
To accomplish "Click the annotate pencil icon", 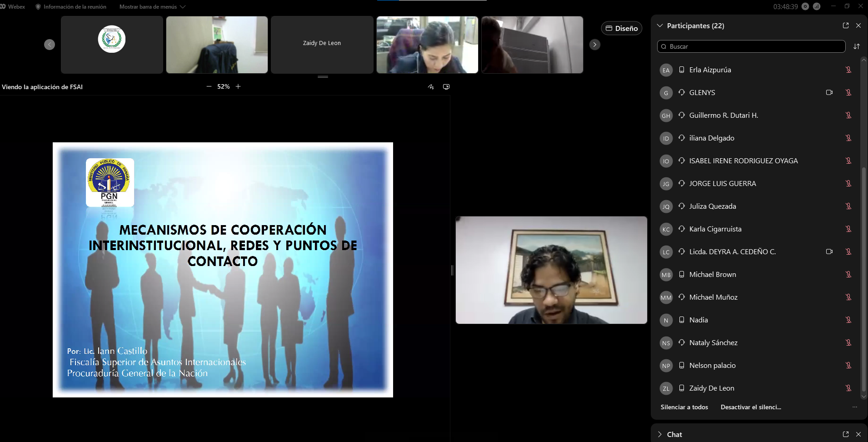I will pos(431,87).
